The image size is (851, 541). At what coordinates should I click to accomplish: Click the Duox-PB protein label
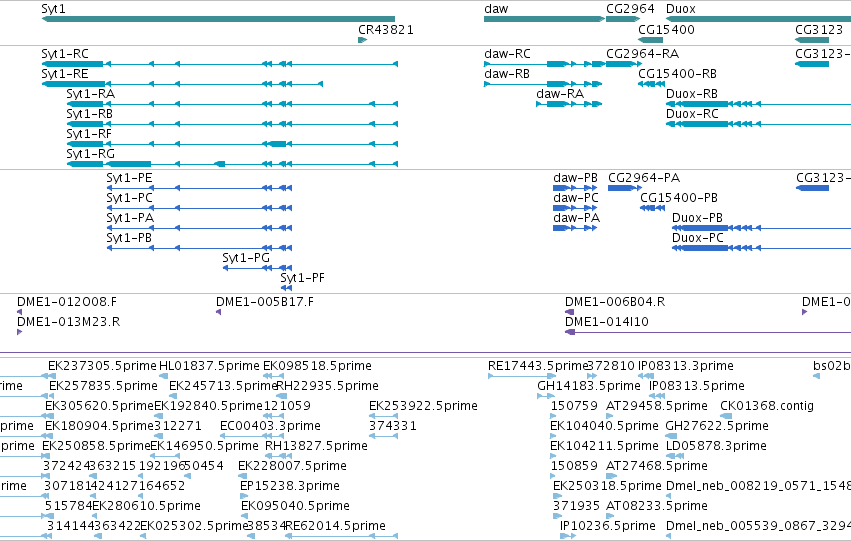[697, 218]
